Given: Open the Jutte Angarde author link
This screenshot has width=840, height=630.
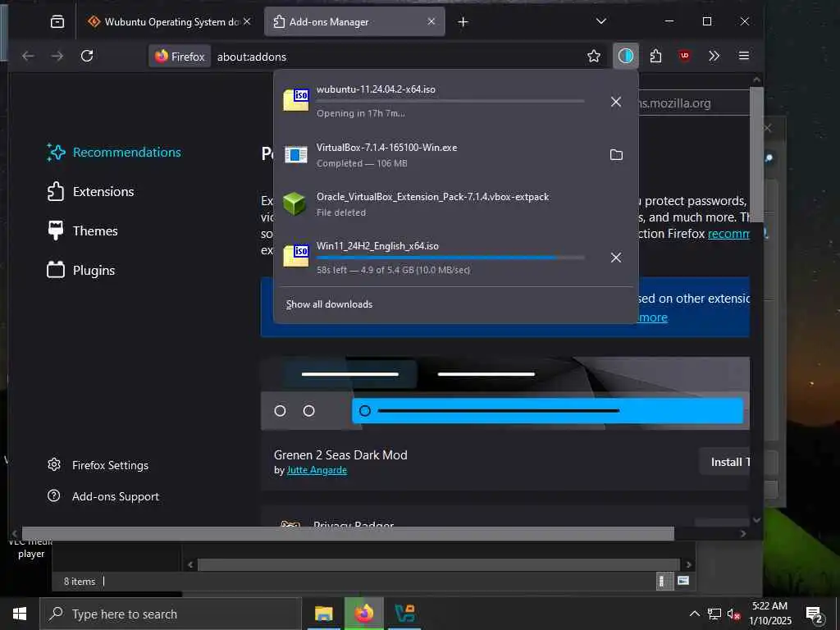Looking at the screenshot, I should (x=317, y=470).
